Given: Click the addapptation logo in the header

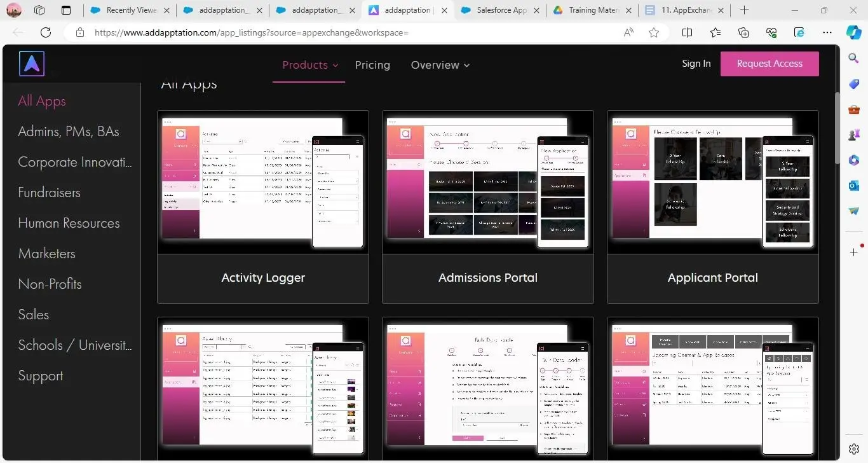Looking at the screenshot, I should [31, 64].
